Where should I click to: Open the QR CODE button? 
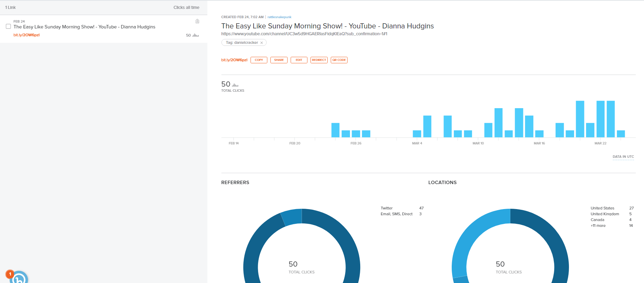339,60
